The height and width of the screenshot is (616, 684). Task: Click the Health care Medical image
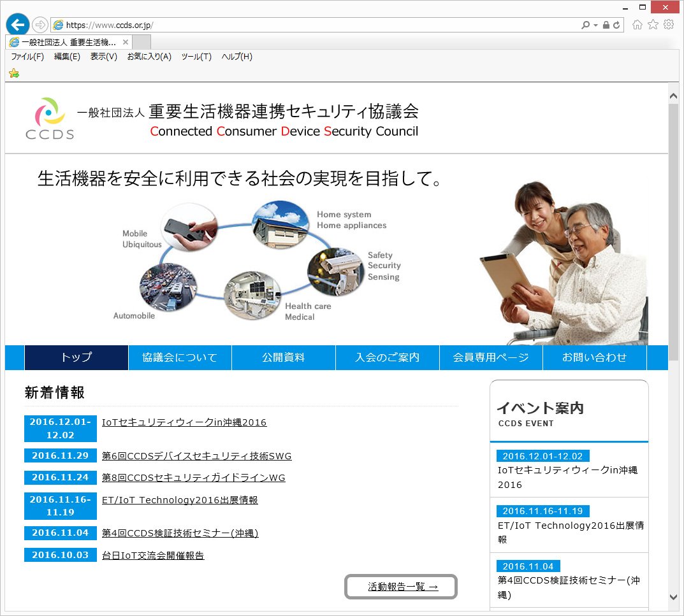point(252,296)
